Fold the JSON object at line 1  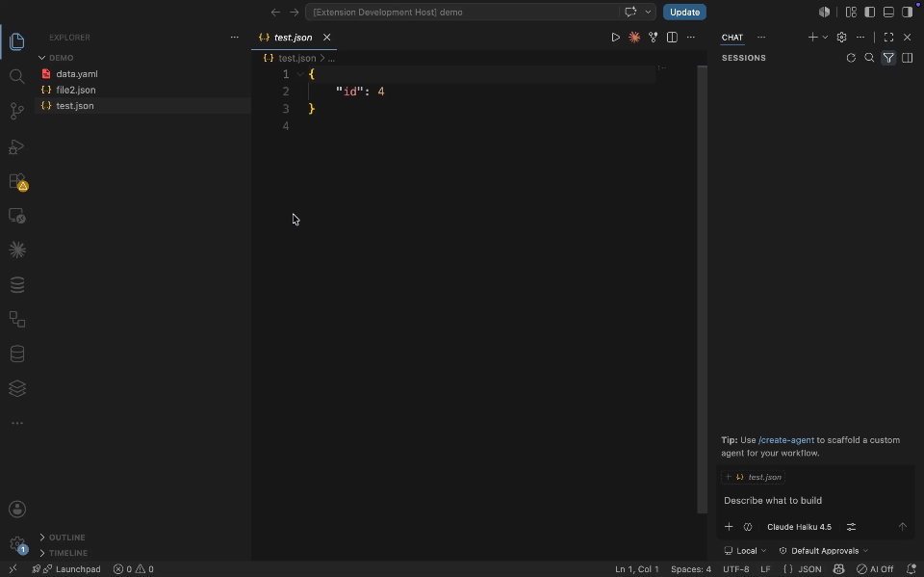(300, 74)
